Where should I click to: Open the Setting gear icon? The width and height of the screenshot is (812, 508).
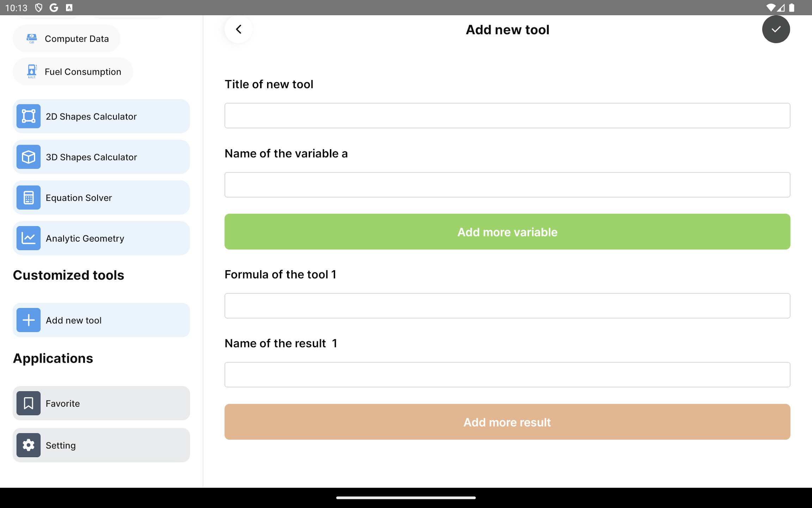click(x=29, y=445)
